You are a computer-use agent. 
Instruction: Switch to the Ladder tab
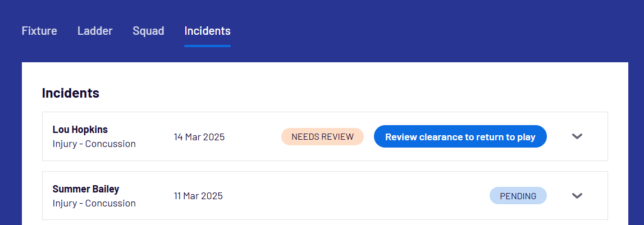point(95,31)
